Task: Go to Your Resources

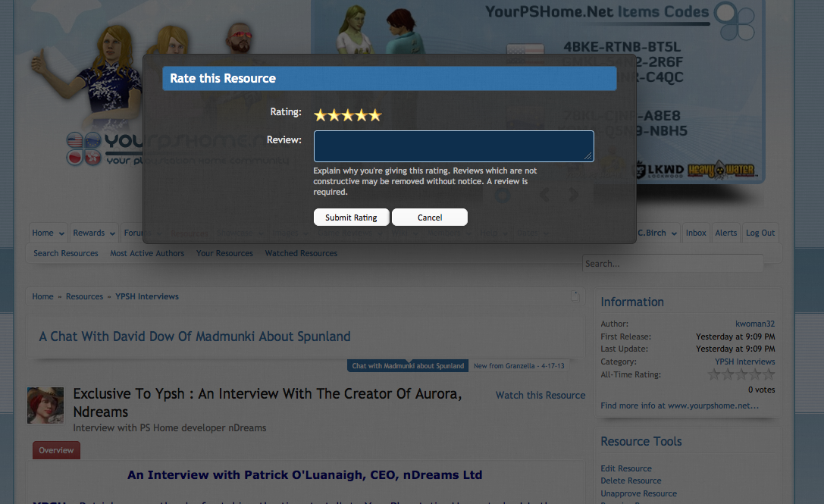Action: (x=224, y=253)
